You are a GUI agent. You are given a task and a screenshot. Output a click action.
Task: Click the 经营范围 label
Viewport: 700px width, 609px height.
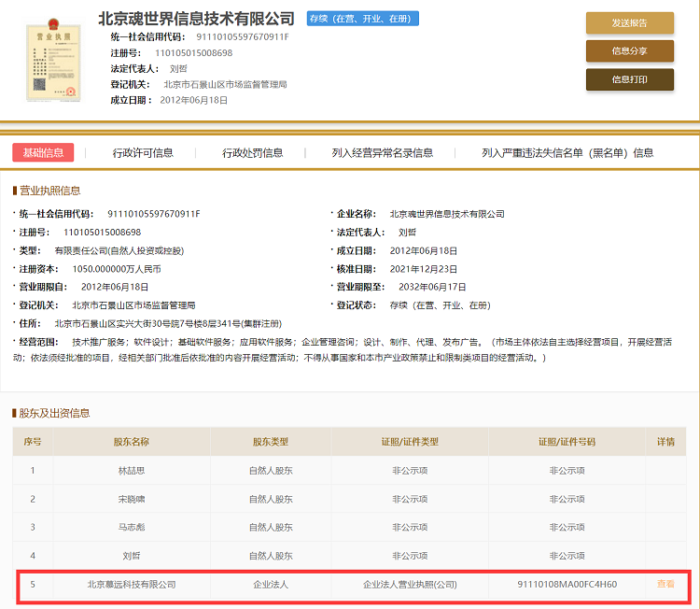(x=38, y=342)
